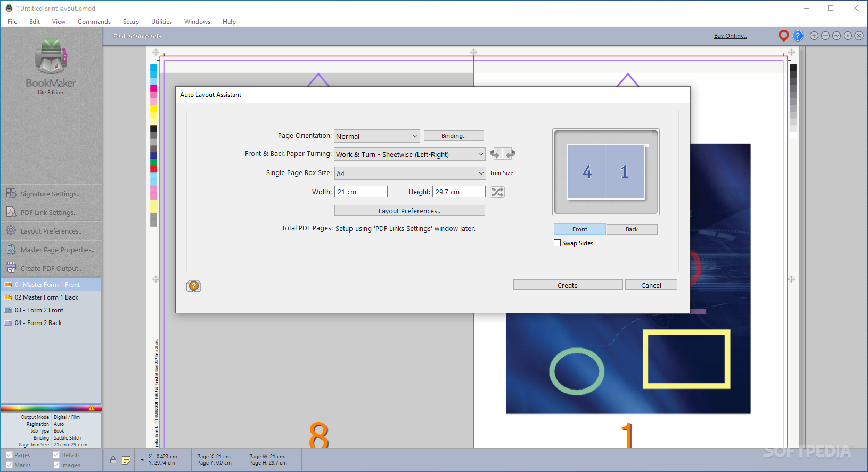Click the 4-1 page layout preview thumbnail
The height and width of the screenshot is (472, 868).
pyautogui.click(x=606, y=172)
